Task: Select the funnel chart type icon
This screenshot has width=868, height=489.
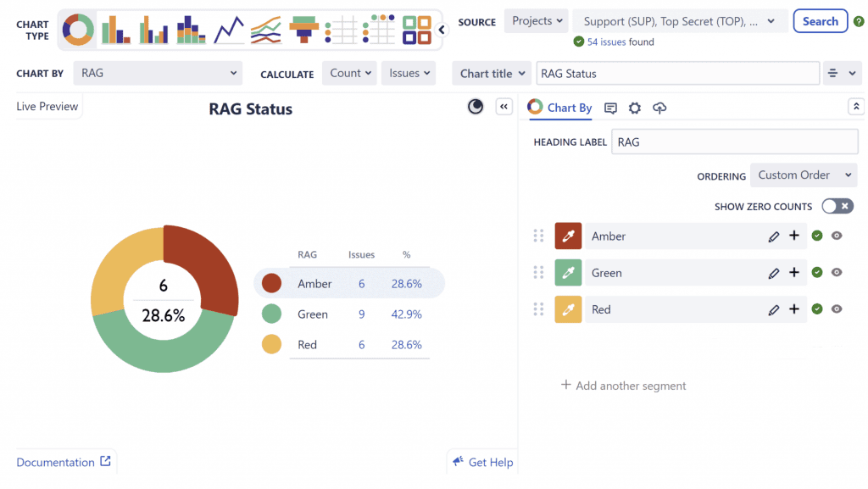Action: (x=303, y=30)
